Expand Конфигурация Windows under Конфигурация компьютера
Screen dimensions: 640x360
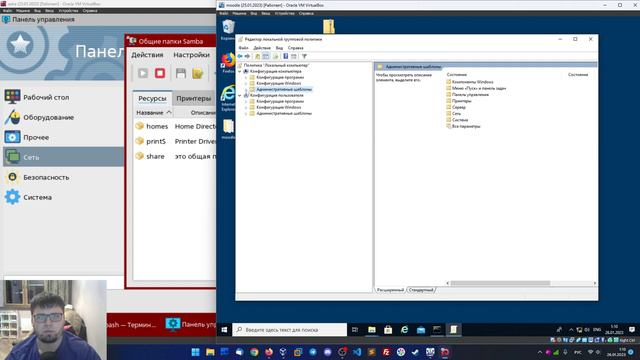click(246, 83)
